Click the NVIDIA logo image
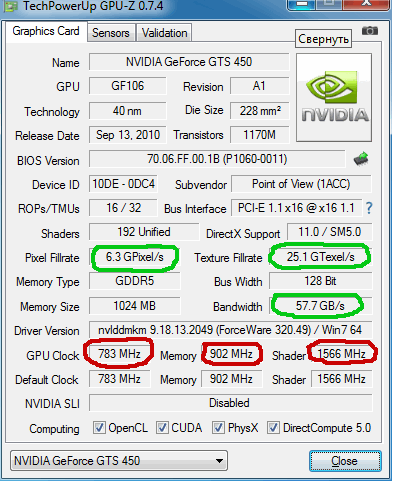Viewport: 395px width, 485px height. point(334,98)
